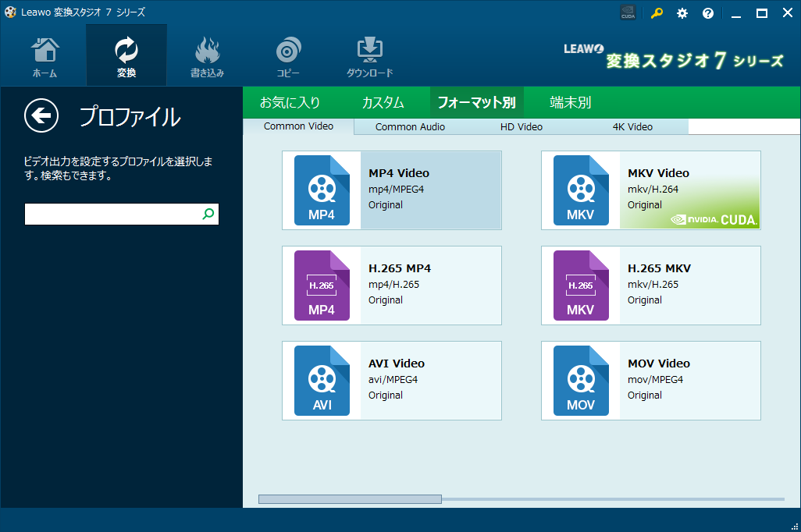Open the 書き込み burn module

tap(207, 56)
